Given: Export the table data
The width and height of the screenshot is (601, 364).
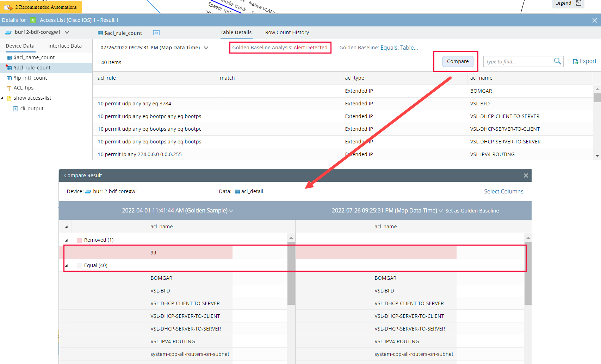Looking at the screenshot, I should (585, 61).
